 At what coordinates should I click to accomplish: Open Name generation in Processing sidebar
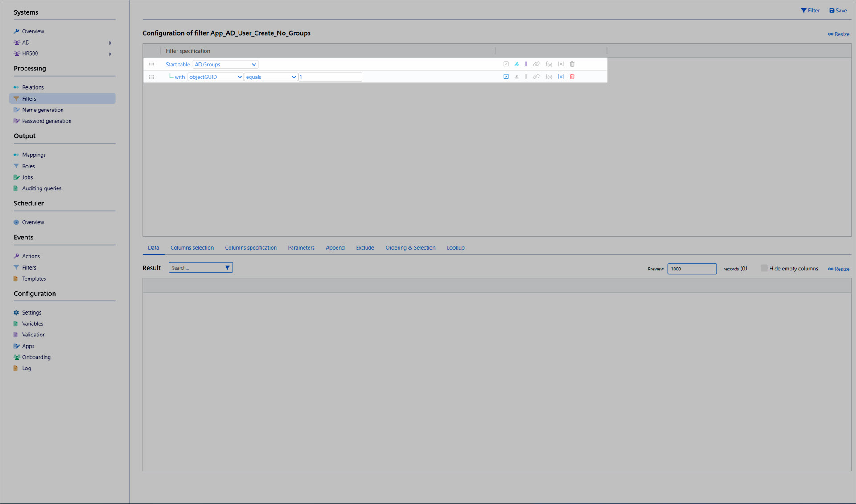43,110
